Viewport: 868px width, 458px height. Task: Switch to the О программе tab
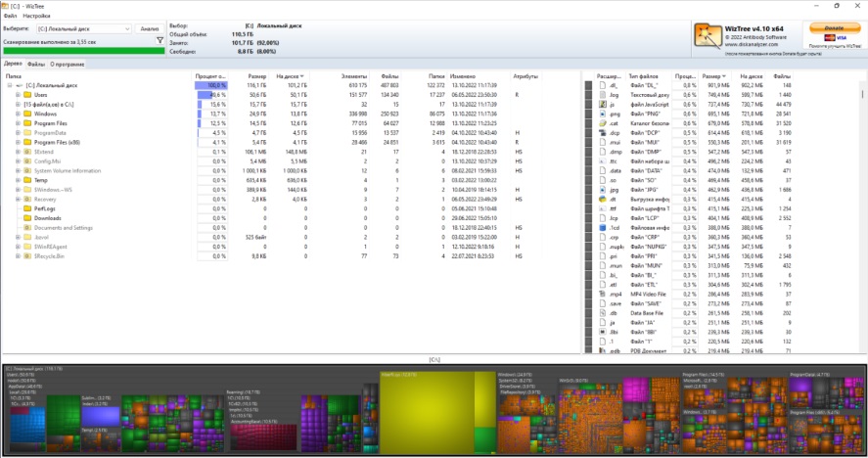(x=67, y=64)
